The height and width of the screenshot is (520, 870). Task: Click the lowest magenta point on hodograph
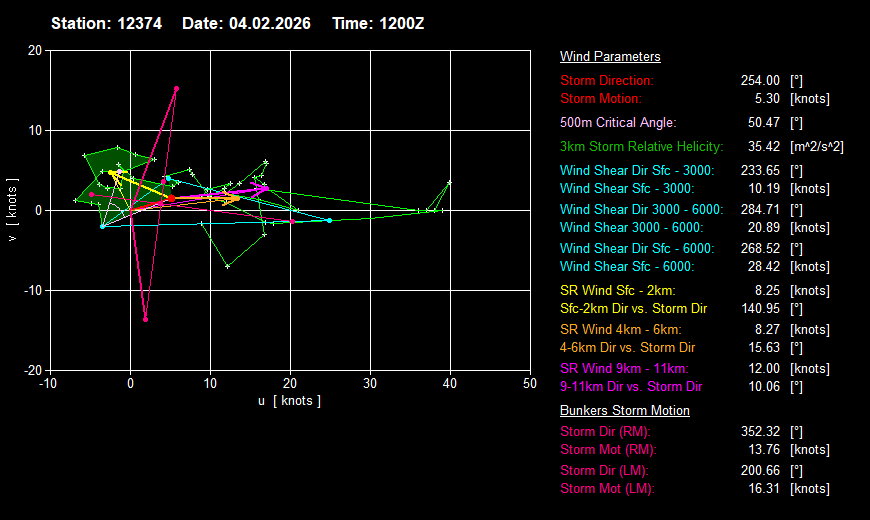(146, 319)
